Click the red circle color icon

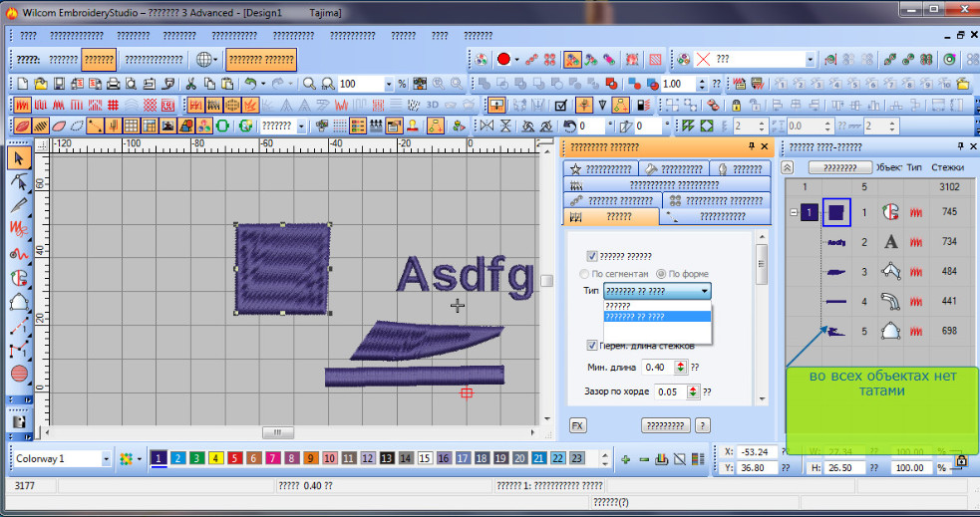click(503, 59)
